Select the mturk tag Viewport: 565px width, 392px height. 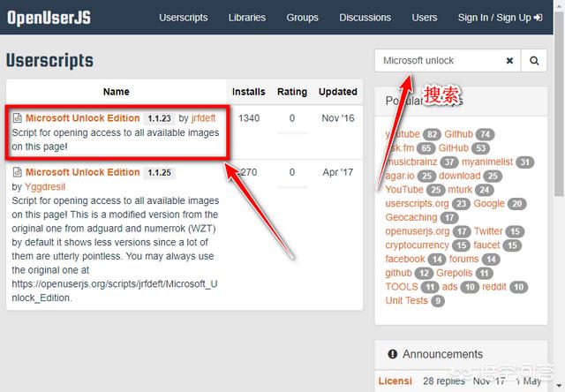tap(460, 190)
